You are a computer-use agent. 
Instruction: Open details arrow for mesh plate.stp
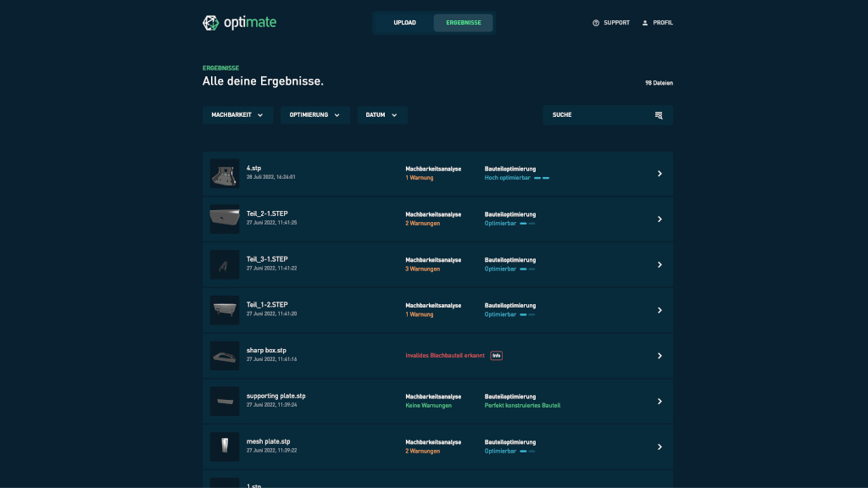pyautogui.click(x=659, y=447)
